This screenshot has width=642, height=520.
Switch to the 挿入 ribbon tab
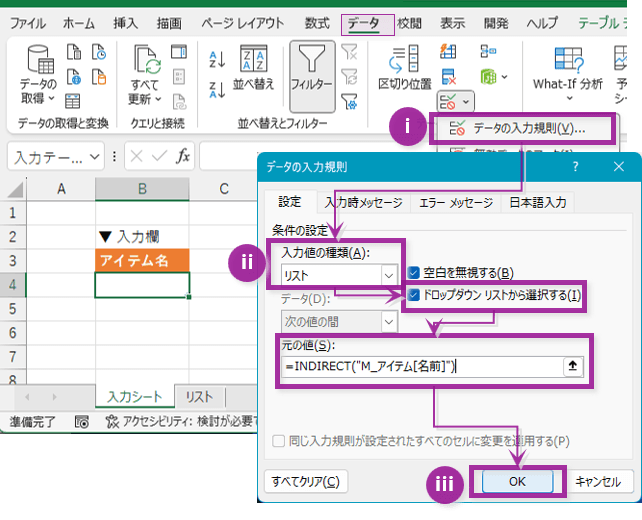tap(126, 23)
